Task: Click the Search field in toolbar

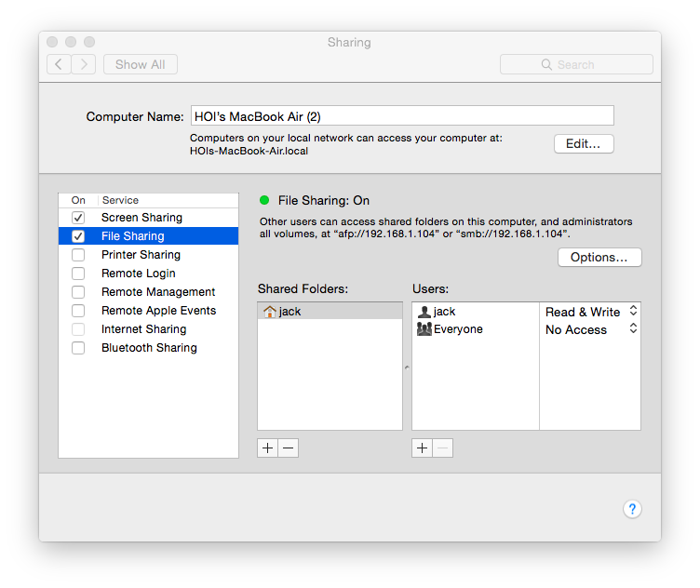Action: tap(576, 64)
